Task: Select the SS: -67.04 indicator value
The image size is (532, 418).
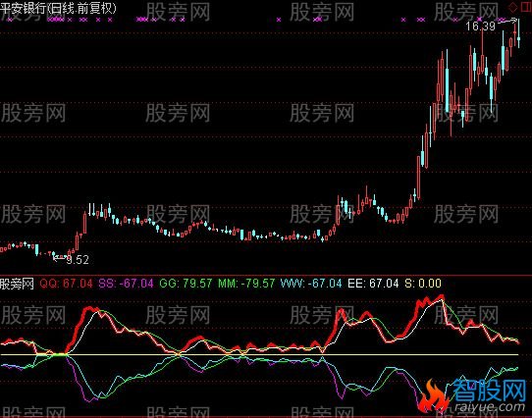Action: [126, 284]
